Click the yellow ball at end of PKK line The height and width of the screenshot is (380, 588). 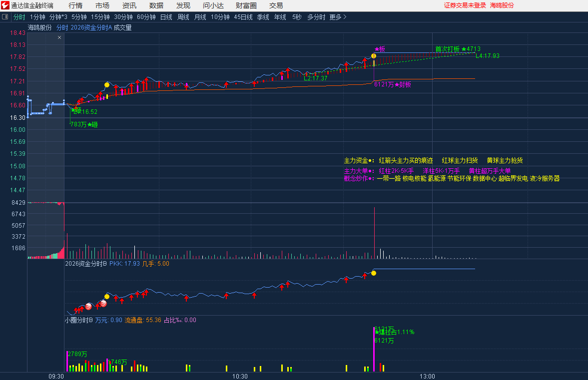pos(374,273)
